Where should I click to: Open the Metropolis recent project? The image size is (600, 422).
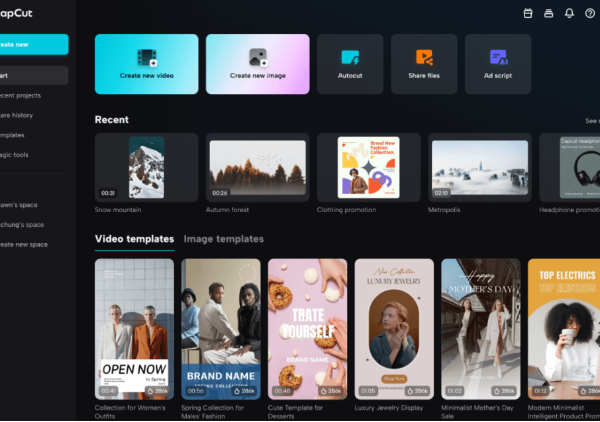479,168
